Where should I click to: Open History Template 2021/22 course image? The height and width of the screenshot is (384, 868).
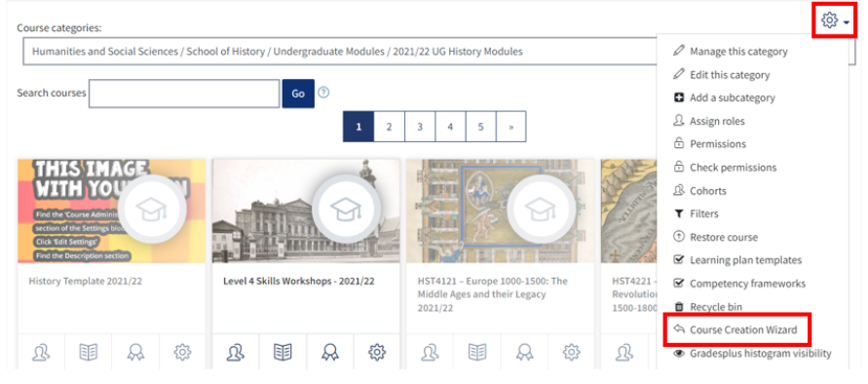(112, 211)
